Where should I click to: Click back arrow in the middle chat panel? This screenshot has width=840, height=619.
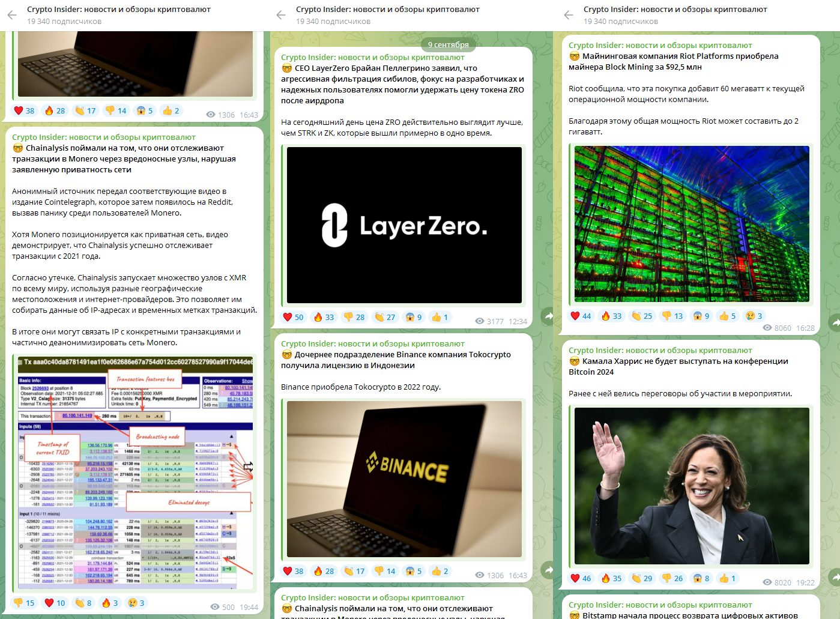(281, 16)
